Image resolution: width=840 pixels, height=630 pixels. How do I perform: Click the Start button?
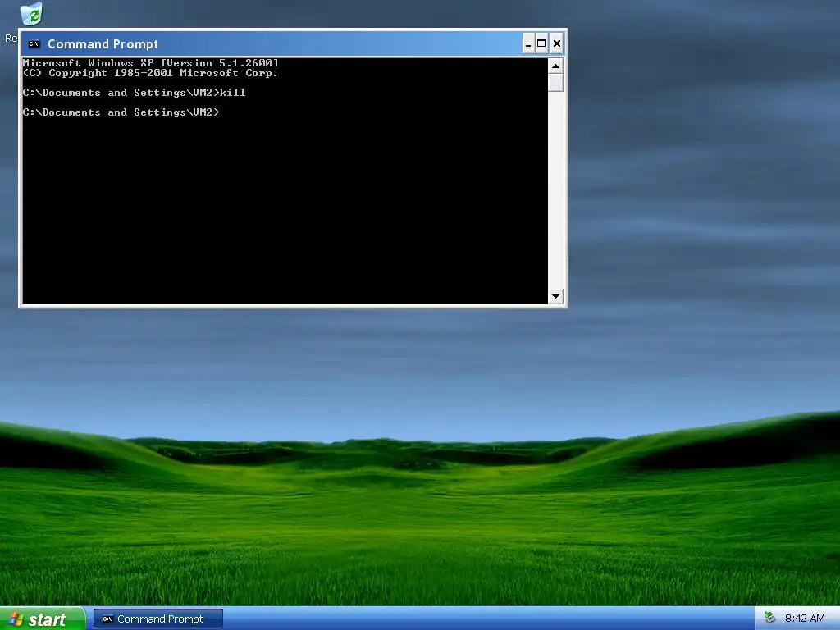(42, 619)
